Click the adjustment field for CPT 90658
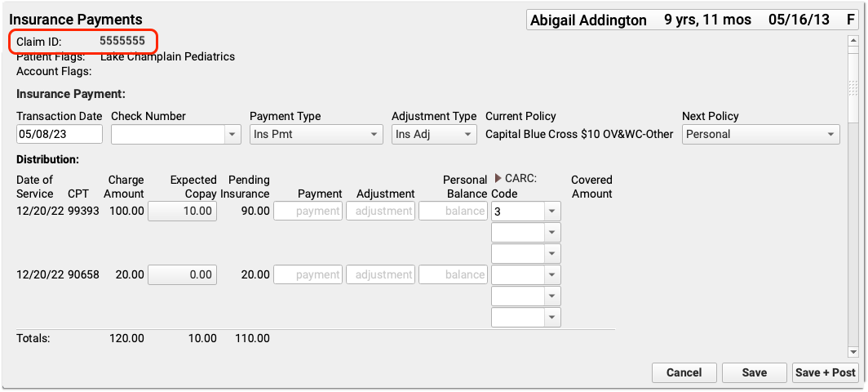The height and width of the screenshot is (392, 868). click(x=380, y=274)
